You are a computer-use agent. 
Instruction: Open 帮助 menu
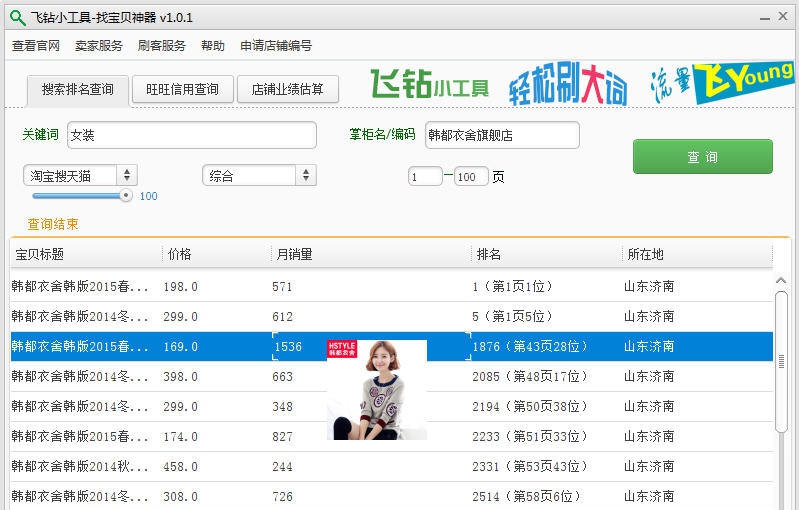213,46
